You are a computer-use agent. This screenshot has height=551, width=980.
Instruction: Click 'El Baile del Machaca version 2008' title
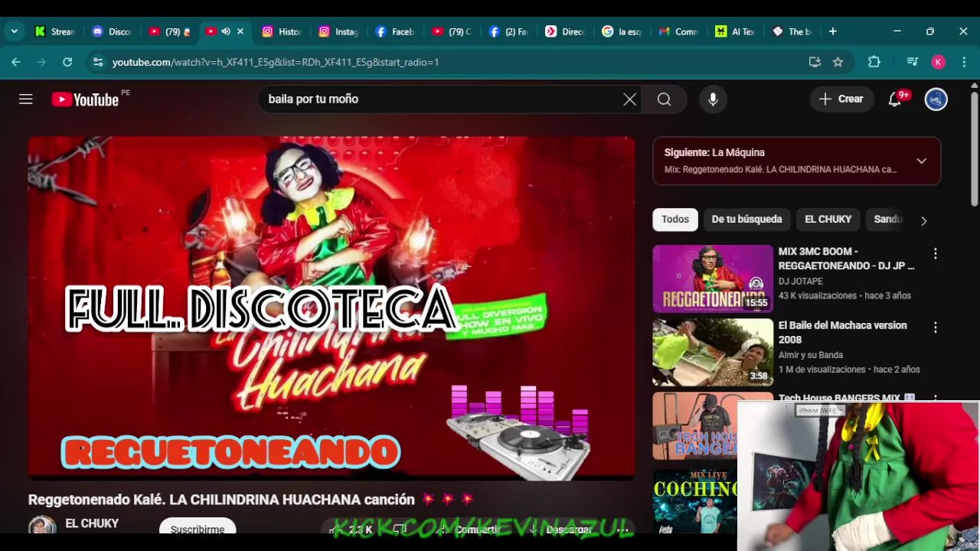pos(842,332)
